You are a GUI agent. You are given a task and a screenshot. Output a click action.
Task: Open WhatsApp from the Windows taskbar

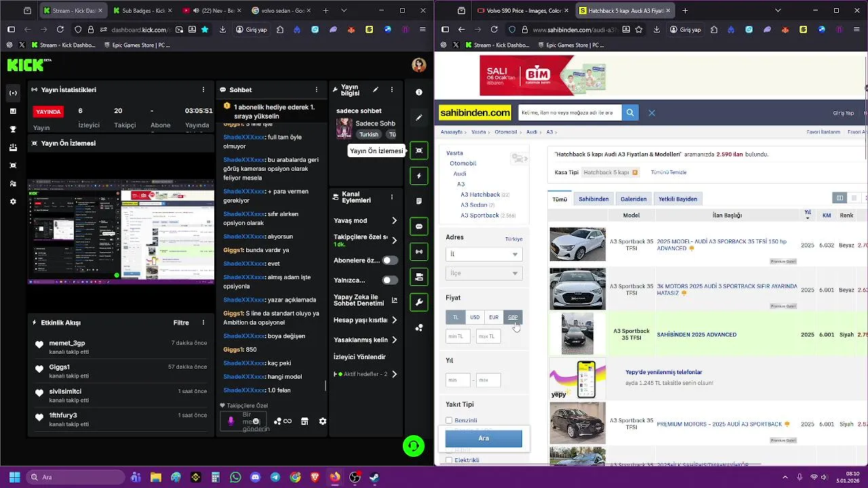235,477
